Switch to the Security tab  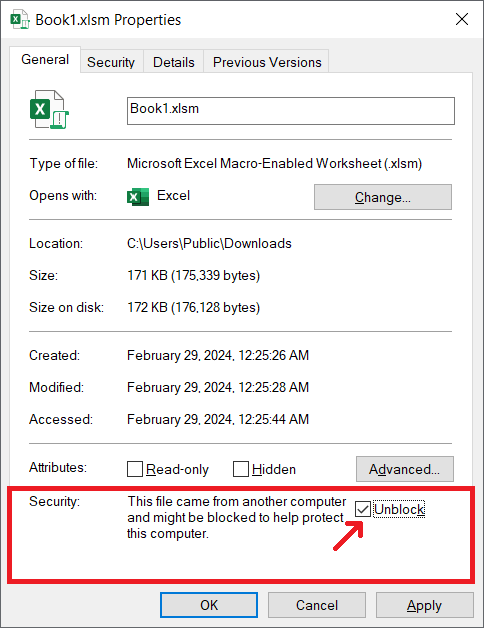(111, 62)
